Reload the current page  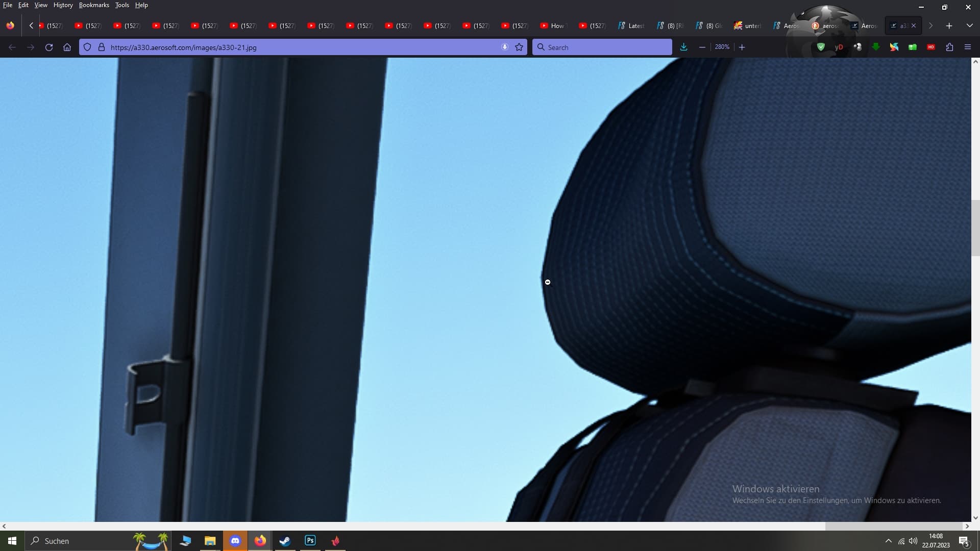(x=49, y=47)
